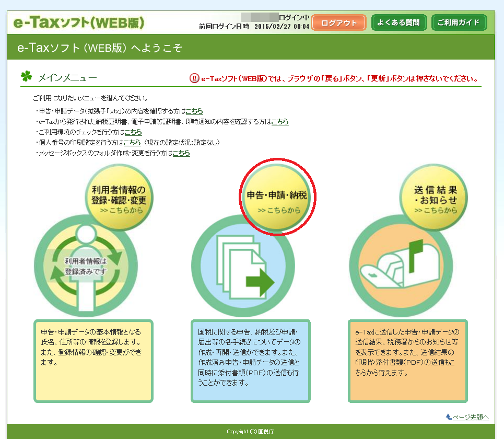
Task: Click こちら link for 納税証明書 content confirmation
Action: [x=279, y=122]
